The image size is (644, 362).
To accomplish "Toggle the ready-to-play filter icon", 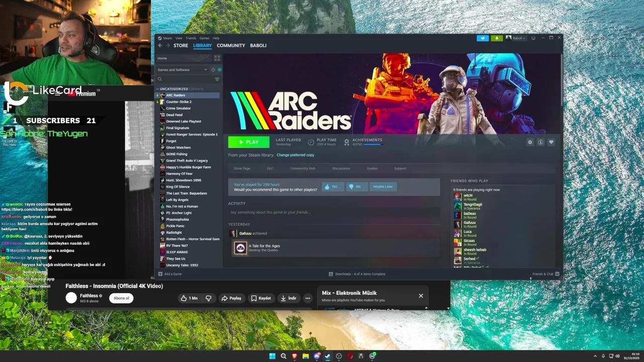I will click(219, 70).
